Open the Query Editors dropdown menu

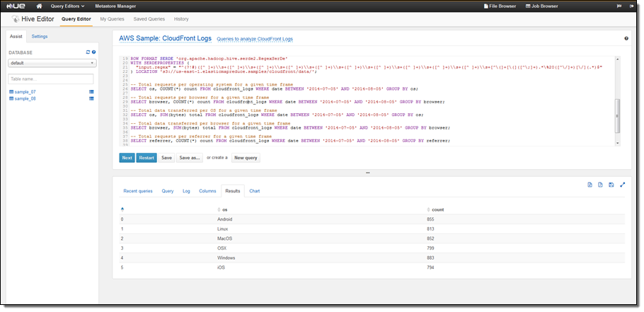[67, 6]
